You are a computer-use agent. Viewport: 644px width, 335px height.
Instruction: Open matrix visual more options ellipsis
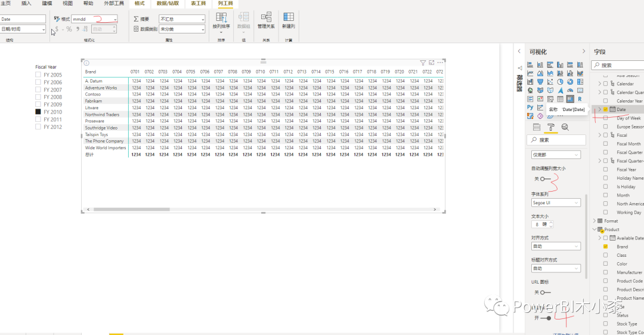click(440, 63)
